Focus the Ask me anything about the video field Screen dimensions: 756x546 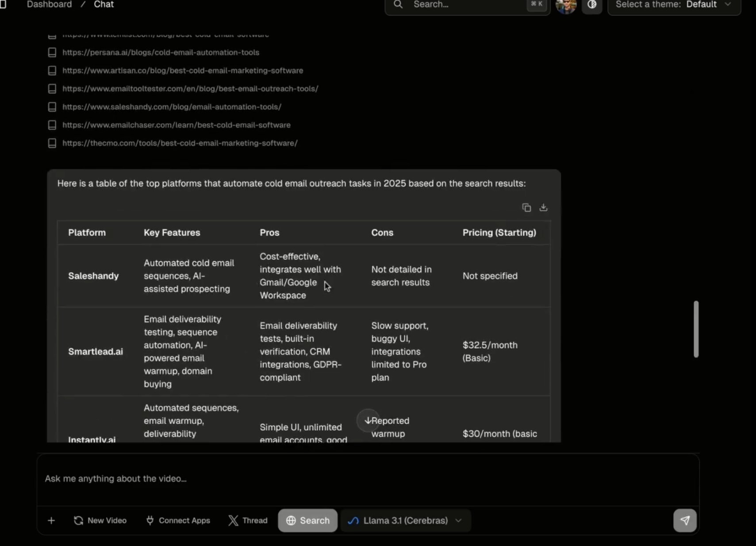[x=368, y=479]
